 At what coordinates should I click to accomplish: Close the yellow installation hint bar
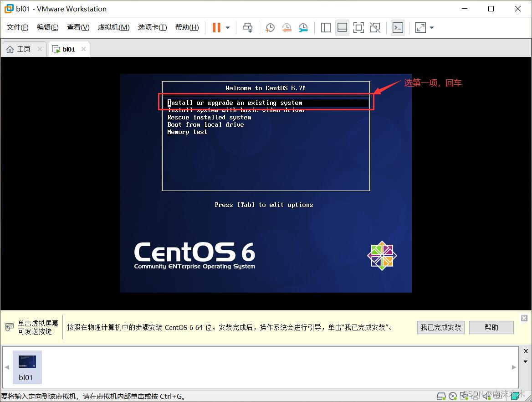[x=524, y=318]
